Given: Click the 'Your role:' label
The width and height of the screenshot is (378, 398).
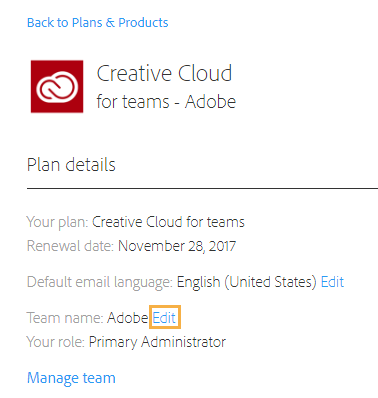Looking at the screenshot, I should pos(56,342).
